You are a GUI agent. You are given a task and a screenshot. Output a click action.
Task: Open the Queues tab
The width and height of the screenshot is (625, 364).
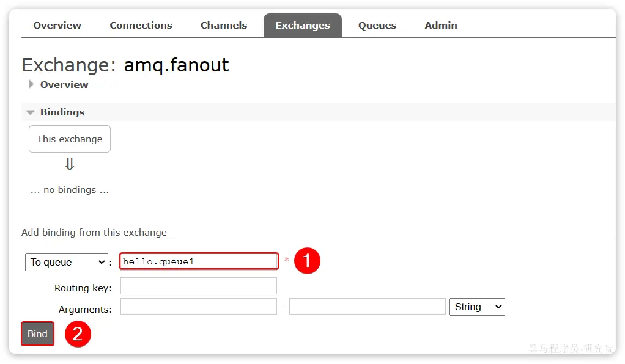(377, 26)
